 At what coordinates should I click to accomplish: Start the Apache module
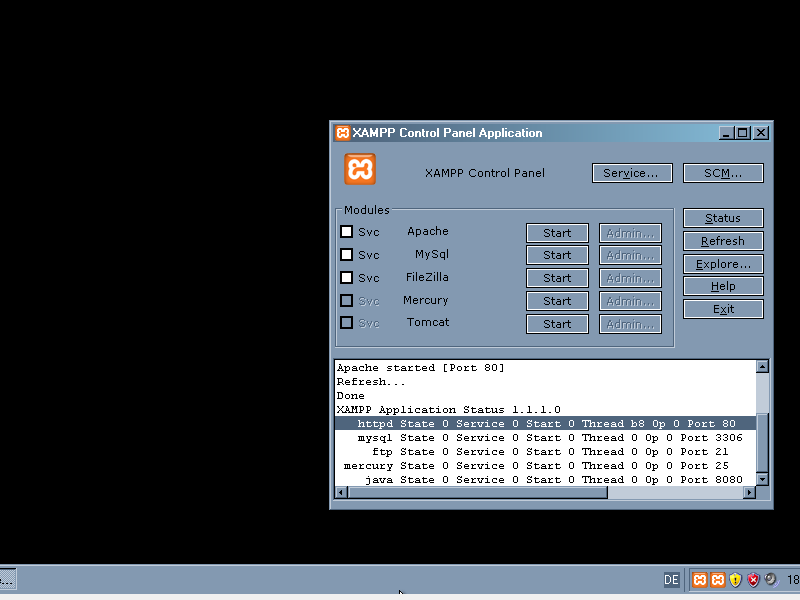pos(557,233)
